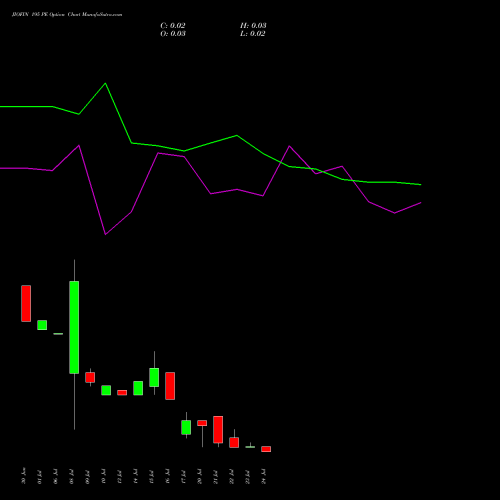This screenshot has width=500, height=500.
Task: Select the first large red candlestick on left
Action: click(26, 303)
